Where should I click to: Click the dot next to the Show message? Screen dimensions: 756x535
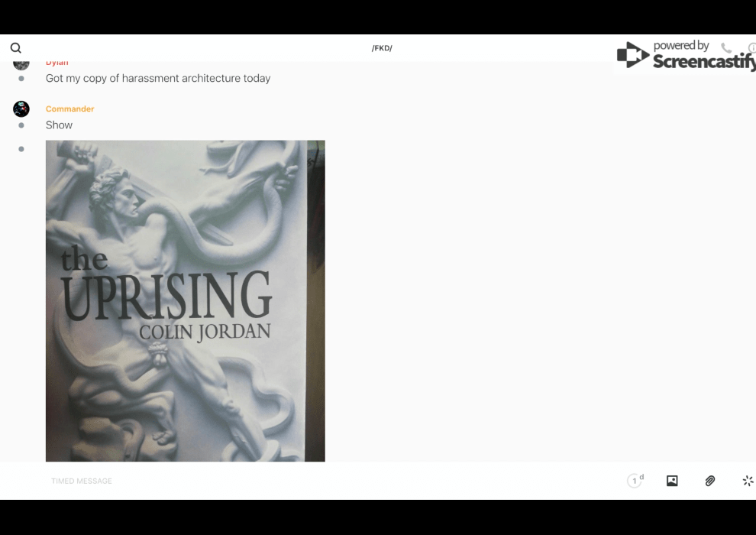click(21, 125)
